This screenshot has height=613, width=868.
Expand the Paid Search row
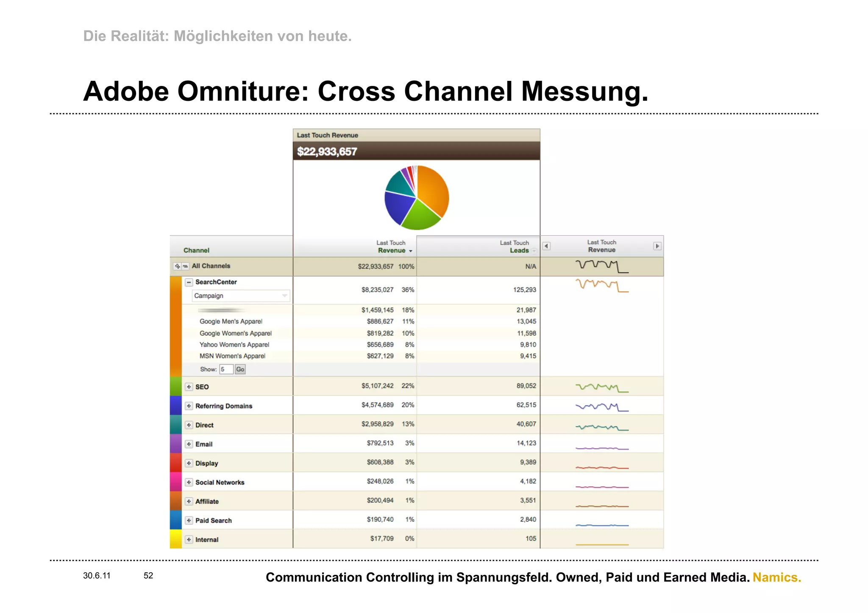[x=189, y=520]
